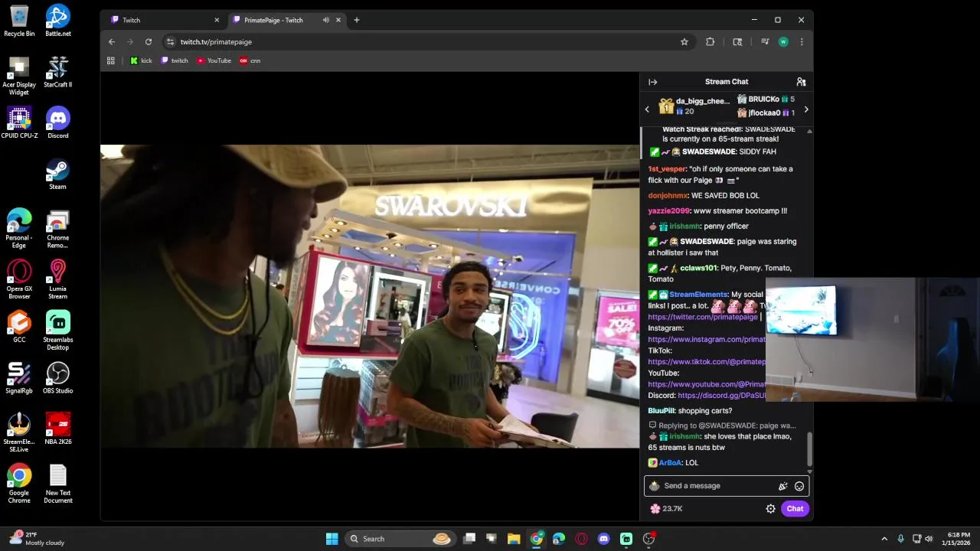Open Discord desktop shortcut
The height and width of the screenshot is (551, 980).
coord(58,122)
